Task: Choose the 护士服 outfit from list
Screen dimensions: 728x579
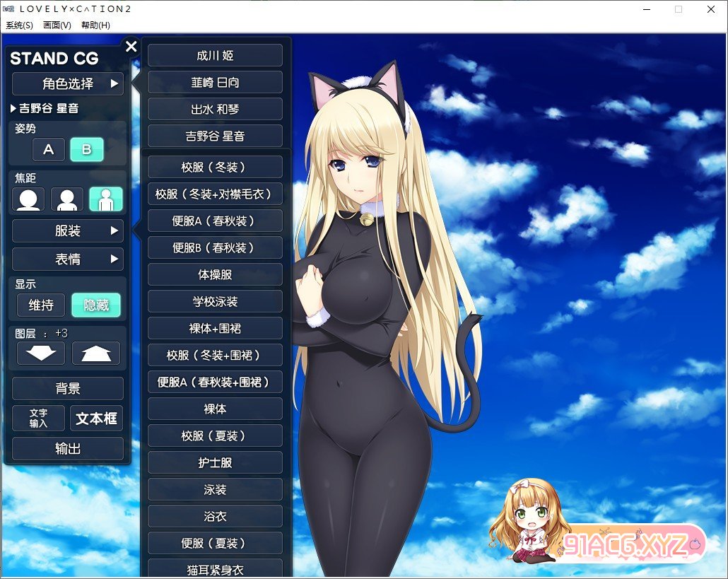Action: click(x=215, y=462)
